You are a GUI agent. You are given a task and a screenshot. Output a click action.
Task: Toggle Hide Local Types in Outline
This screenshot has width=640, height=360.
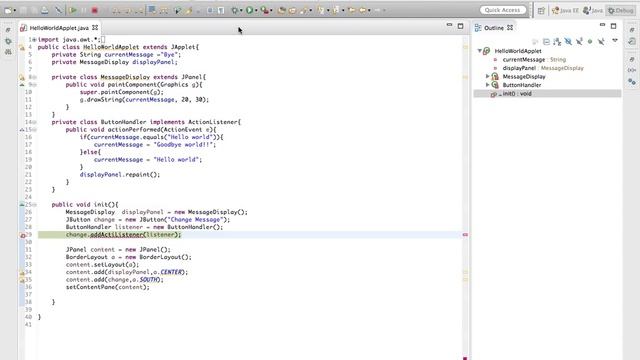[x=601, y=41]
